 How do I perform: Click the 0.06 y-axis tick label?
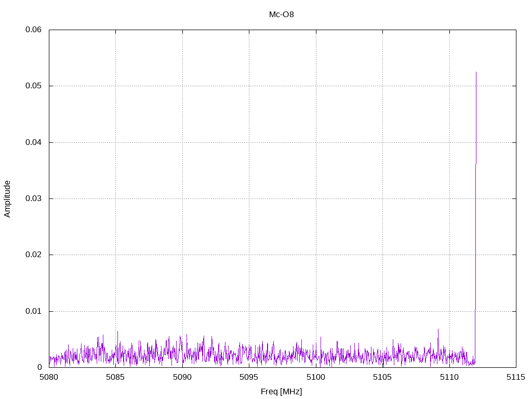click(33, 30)
